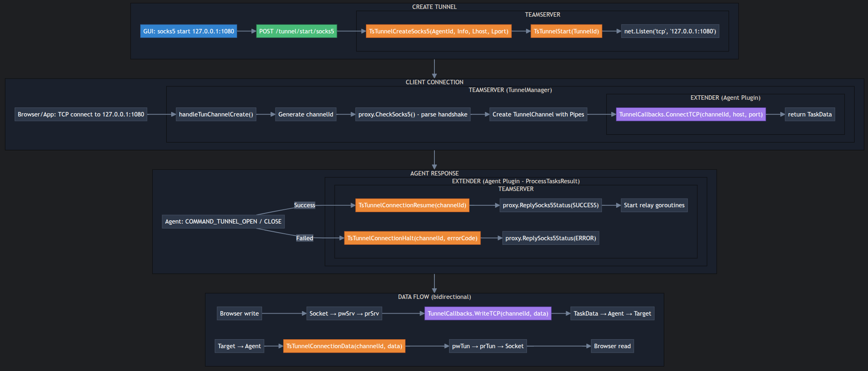Click the purple TunnelCallbacks.WriteTCP node
The width and height of the screenshot is (868, 371).
(x=487, y=314)
